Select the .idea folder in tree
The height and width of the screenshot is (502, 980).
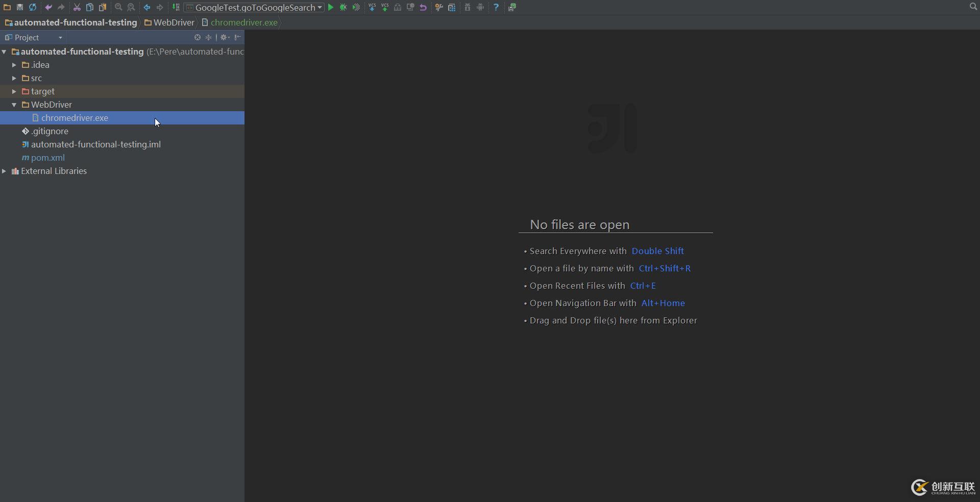point(36,65)
